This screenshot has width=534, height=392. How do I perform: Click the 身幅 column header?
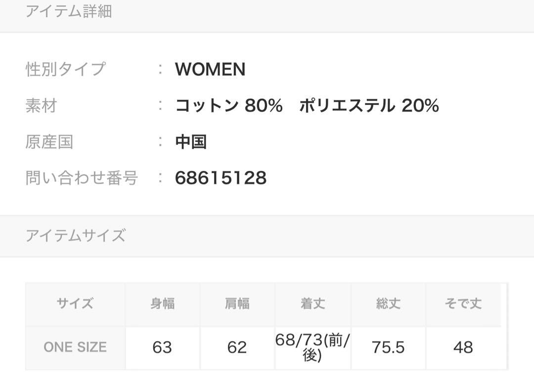coord(162,304)
